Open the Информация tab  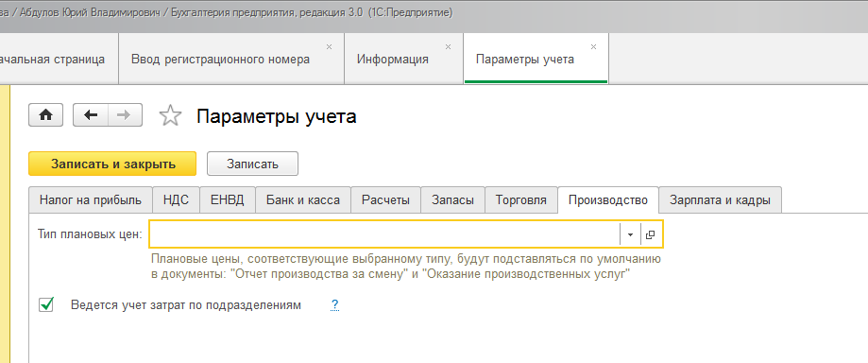[x=403, y=59]
